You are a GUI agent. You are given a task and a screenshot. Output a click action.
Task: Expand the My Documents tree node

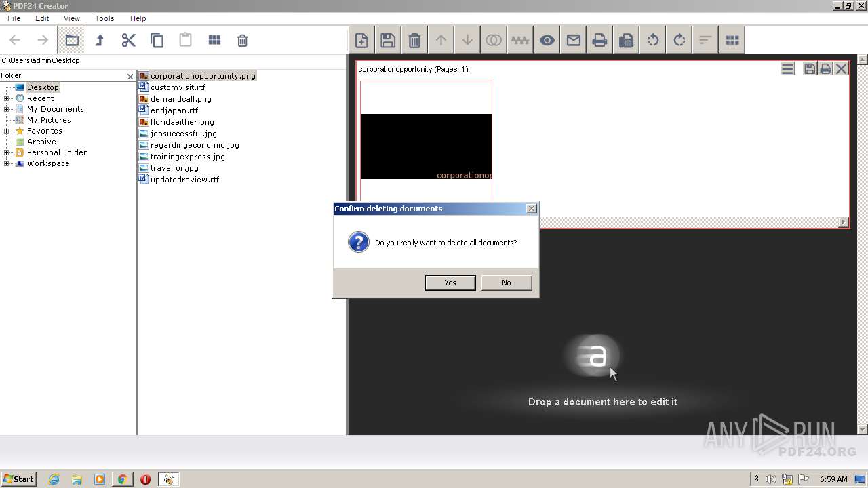pos(7,109)
